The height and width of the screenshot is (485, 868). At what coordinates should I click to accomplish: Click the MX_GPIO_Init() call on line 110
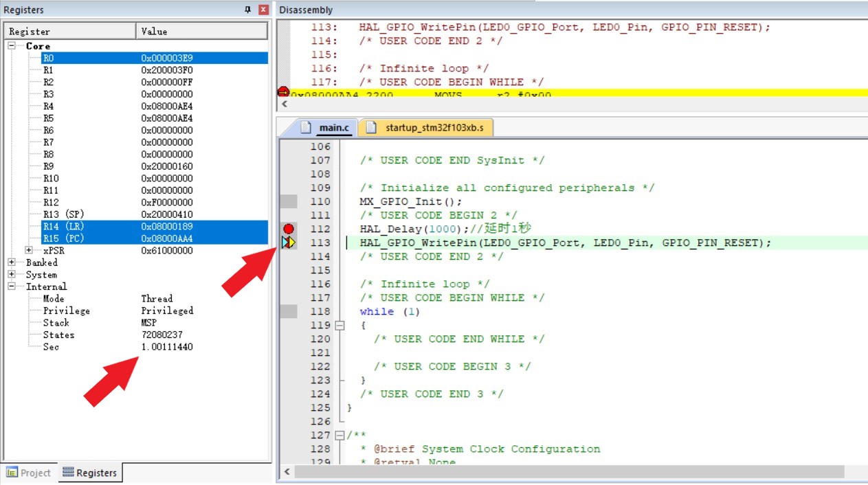pos(411,201)
